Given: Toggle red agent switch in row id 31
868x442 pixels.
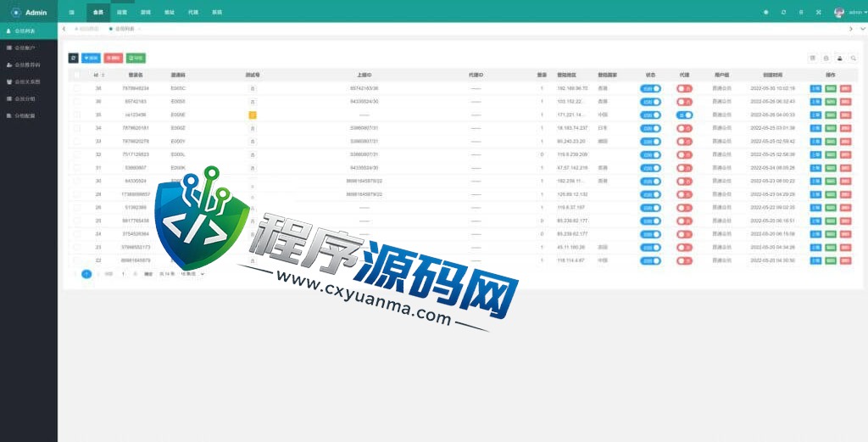Looking at the screenshot, I should 684,168.
